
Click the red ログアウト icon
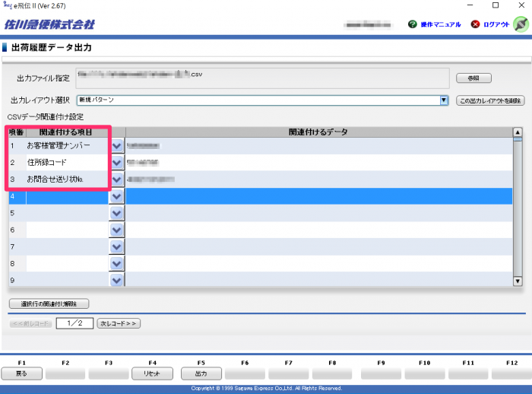pos(475,24)
